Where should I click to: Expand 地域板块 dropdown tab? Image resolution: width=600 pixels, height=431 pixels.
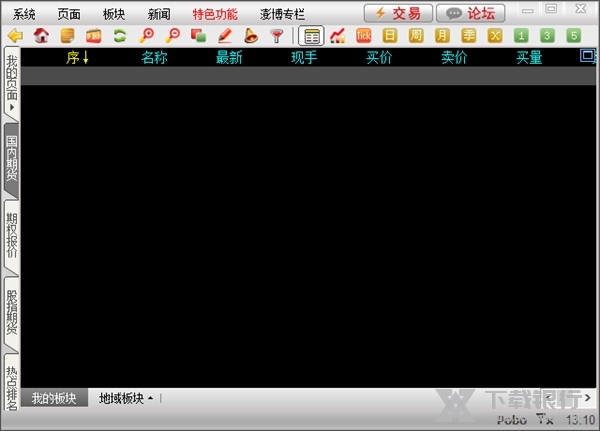point(126,398)
